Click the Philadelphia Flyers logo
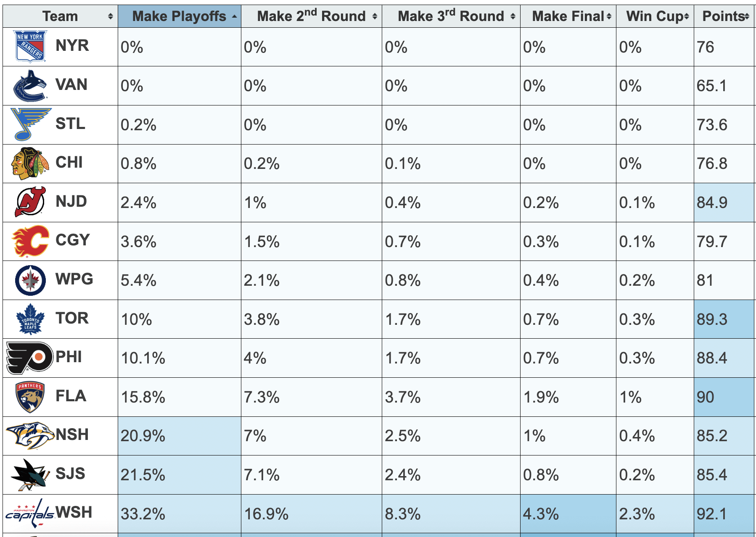This screenshot has width=756, height=537. [x=30, y=358]
